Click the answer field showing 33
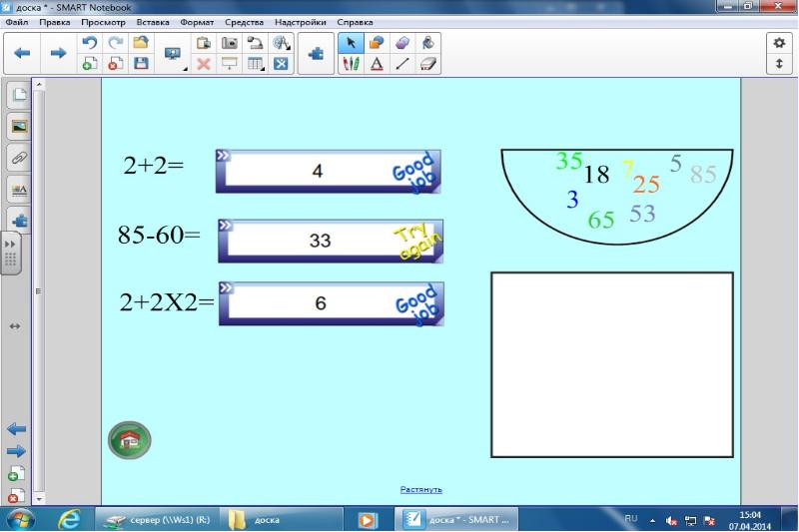799x532 pixels. 320,241
